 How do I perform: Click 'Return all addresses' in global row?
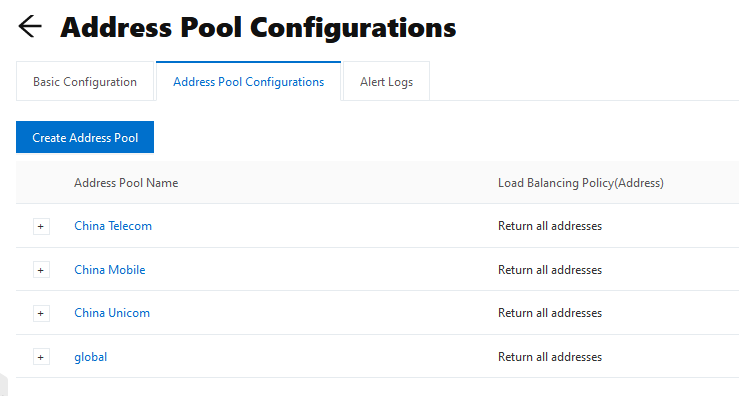(550, 357)
